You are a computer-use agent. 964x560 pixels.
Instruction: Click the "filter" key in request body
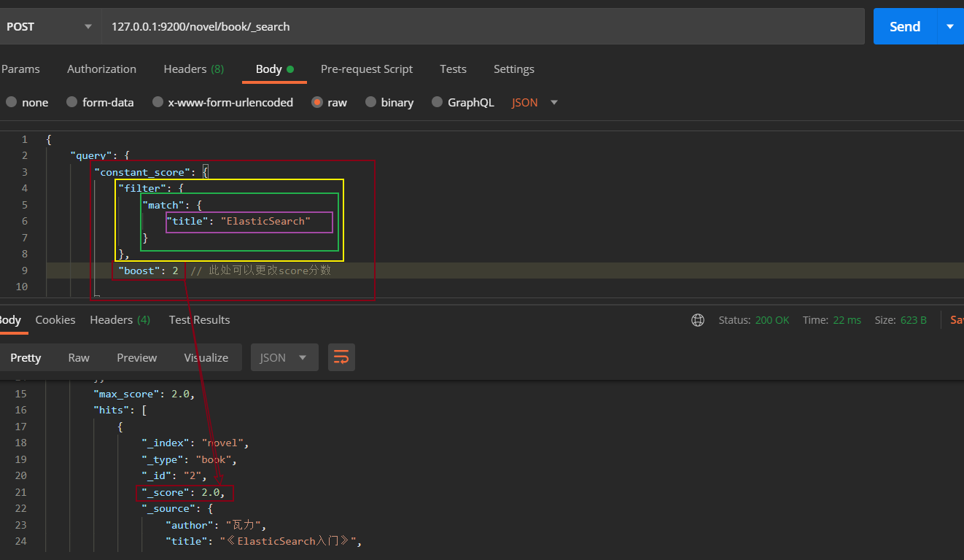[x=141, y=188]
